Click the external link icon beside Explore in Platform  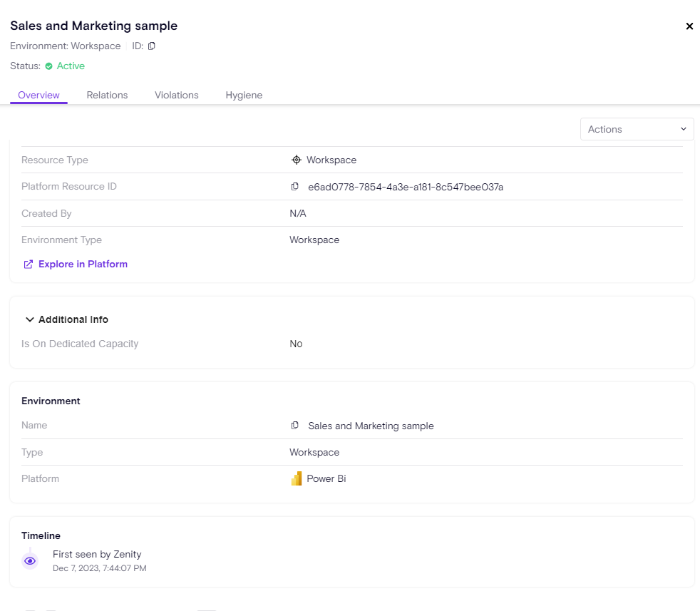tap(29, 265)
